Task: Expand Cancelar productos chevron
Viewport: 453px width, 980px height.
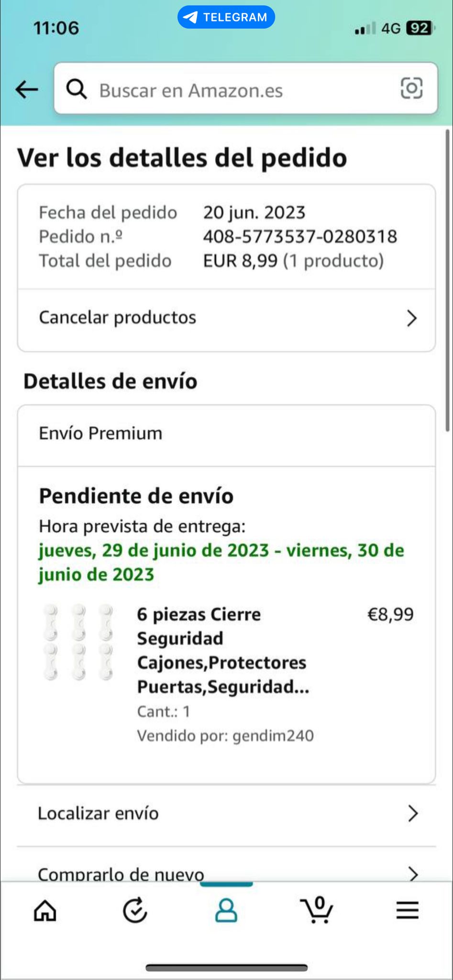Action: coord(411,318)
